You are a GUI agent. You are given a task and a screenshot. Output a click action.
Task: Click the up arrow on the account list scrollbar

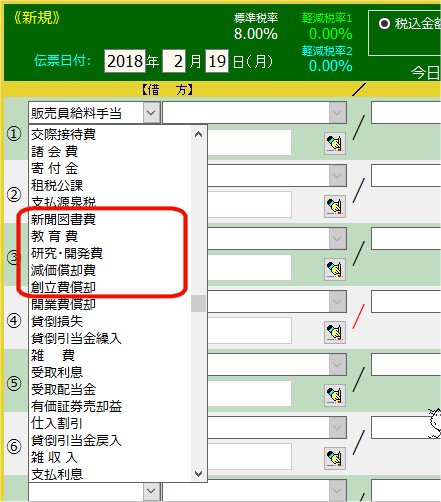(198, 134)
